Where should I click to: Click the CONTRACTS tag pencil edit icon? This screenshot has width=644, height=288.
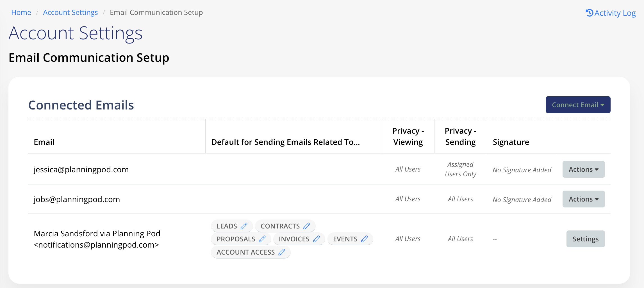pyautogui.click(x=307, y=226)
